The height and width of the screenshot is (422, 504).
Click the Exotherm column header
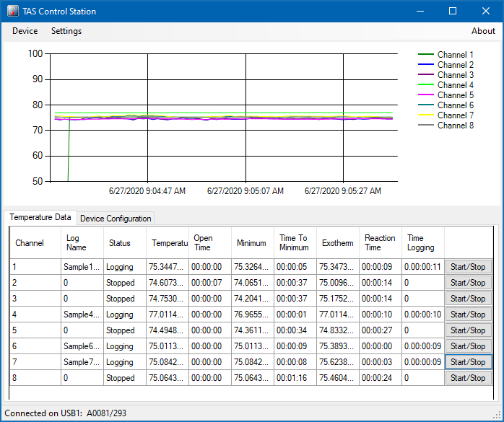[x=337, y=243]
